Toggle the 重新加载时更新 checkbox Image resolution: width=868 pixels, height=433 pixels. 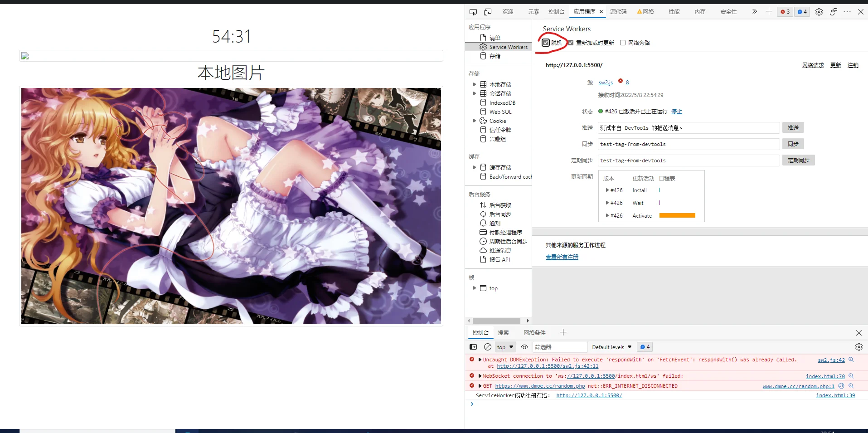tap(571, 43)
